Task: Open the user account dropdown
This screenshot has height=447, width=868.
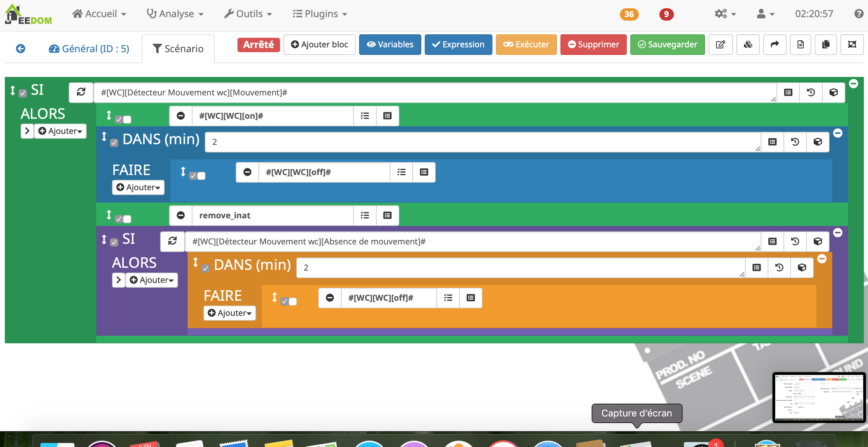Action: 766,14
